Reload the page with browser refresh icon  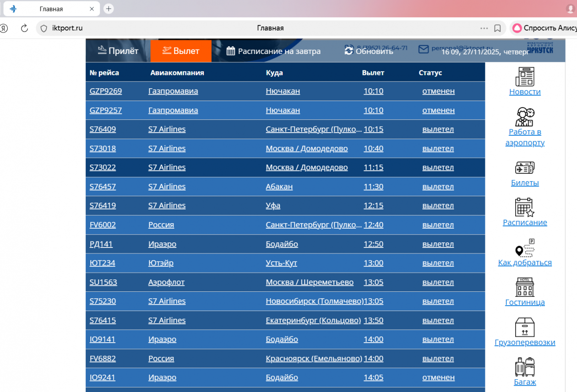point(25,28)
